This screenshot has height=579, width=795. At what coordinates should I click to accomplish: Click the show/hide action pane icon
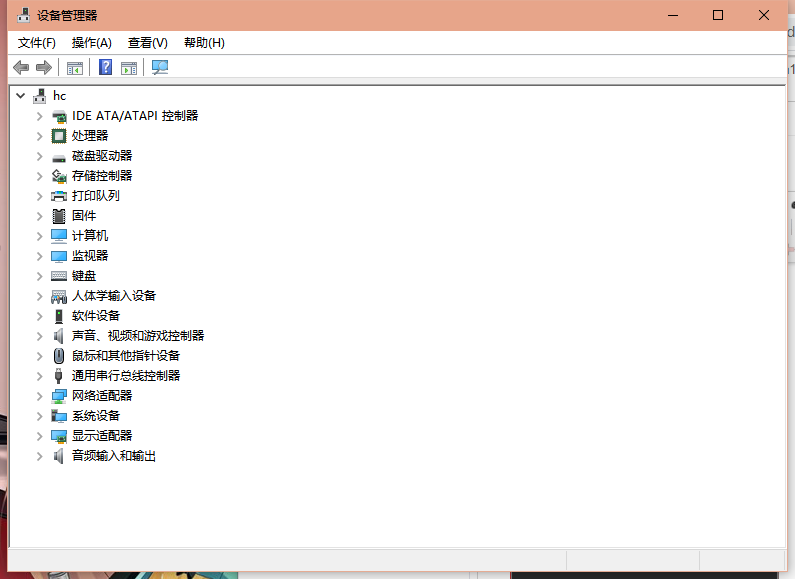point(129,67)
